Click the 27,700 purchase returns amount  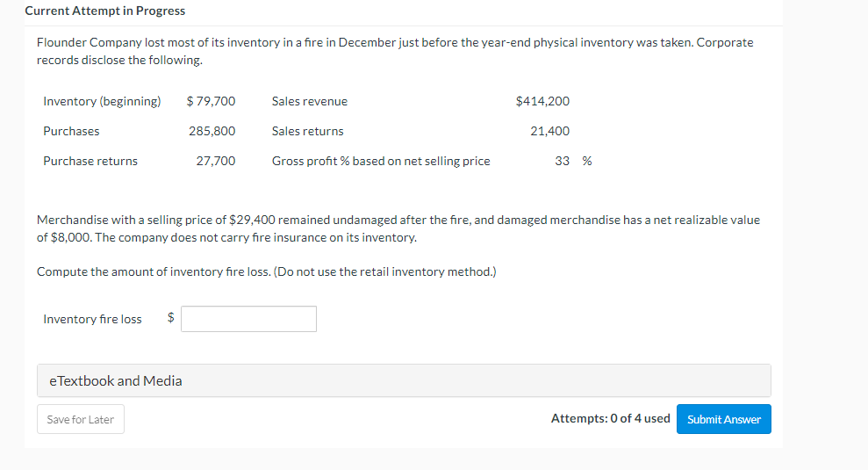[216, 161]
